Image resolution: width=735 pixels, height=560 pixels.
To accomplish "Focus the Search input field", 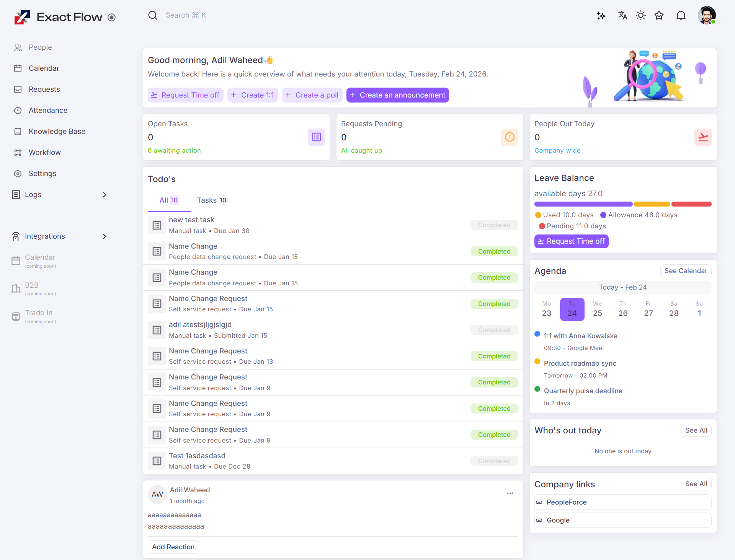I will click(x=185, y=15).
